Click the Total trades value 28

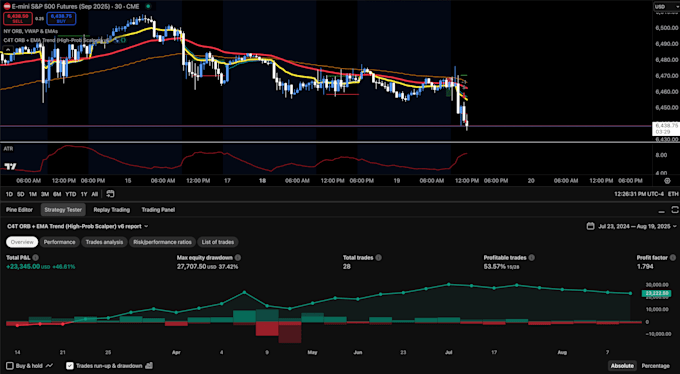(347, 266)
